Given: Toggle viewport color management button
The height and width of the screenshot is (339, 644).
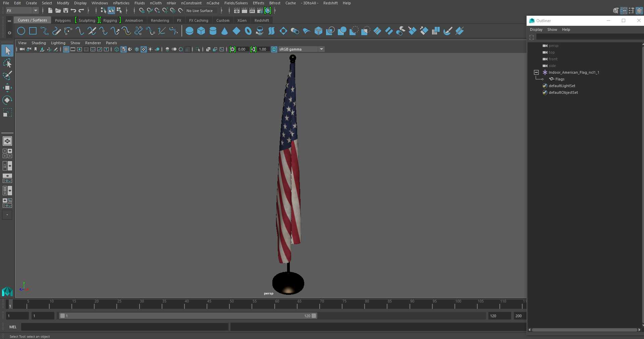Looking at the screenshot, I should 274,49.
